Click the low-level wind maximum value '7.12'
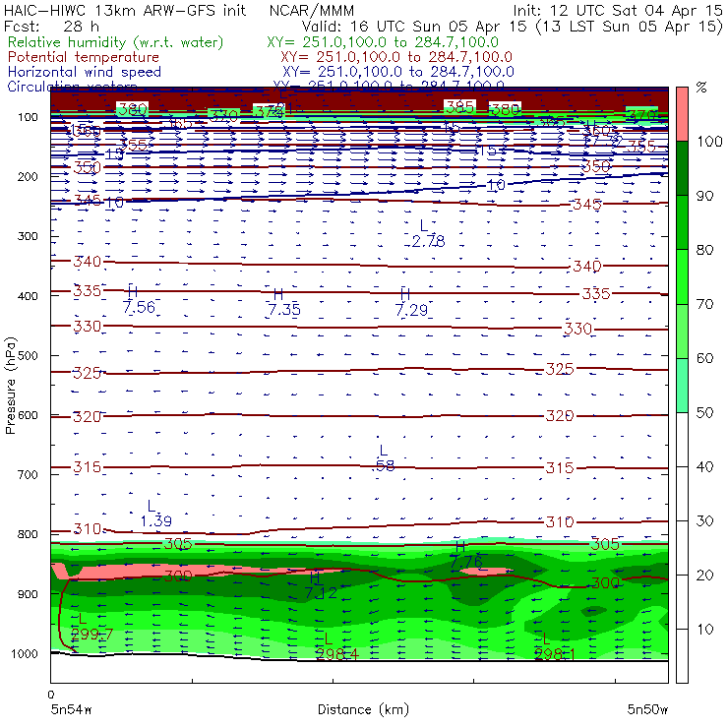The width and height of the screenshot is (728, 728). [321, 592]
